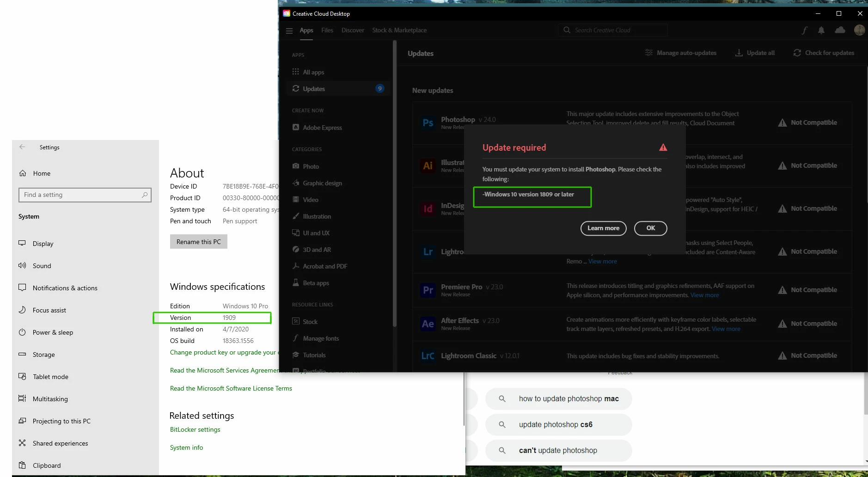Screen dimensions: 868x477
Task: Click the After Effects app icon
Action: click(428, 324)
